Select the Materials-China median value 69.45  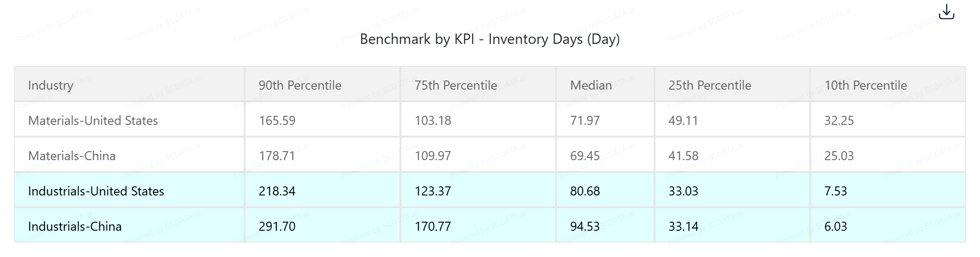click(585, 156)
